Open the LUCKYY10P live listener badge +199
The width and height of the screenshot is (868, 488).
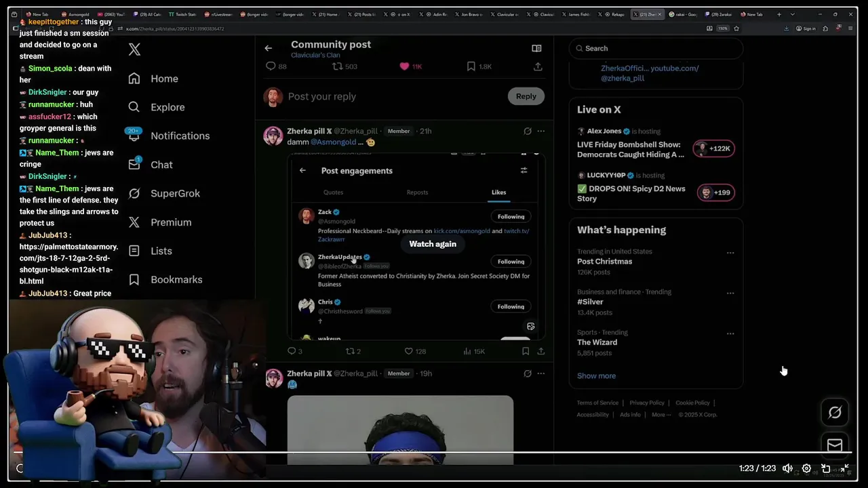[715, 192]
